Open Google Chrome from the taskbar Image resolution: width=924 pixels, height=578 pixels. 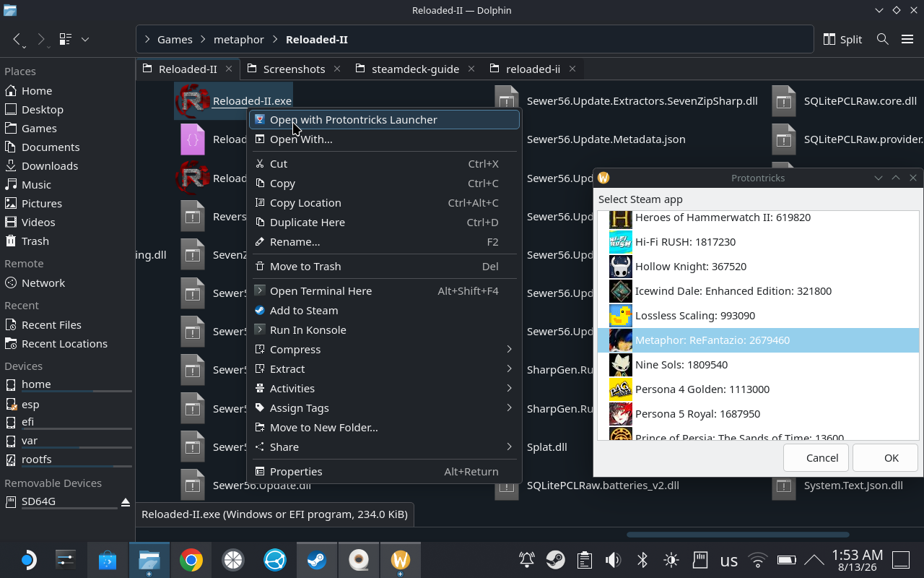click(191, 560)
